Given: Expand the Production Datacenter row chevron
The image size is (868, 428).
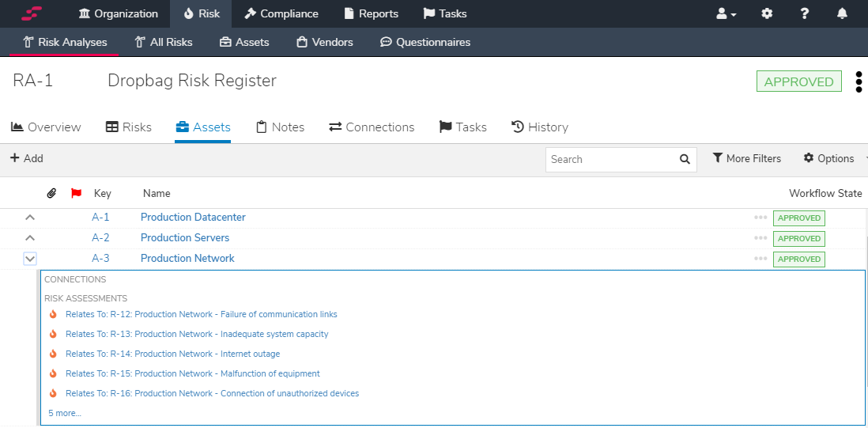Looking at the screenshot, I should pyautogui.click(x=30, y=217).
